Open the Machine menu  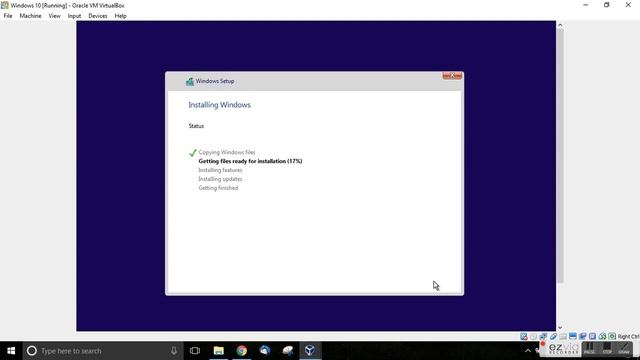[x=30, y=16]
